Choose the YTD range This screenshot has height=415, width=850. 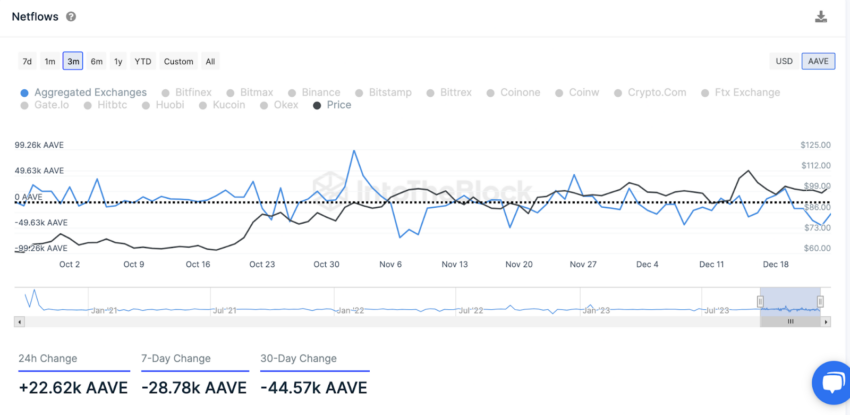(143, 61)
